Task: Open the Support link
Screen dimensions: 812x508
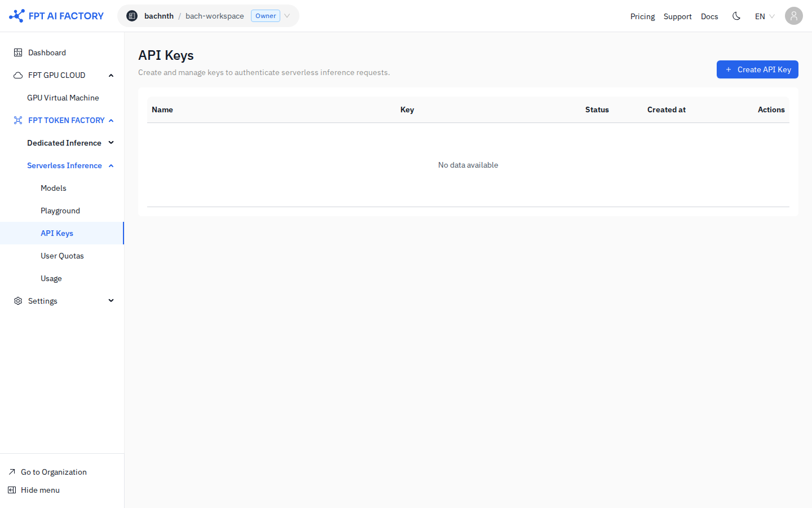Action: [x=678, y=16]
